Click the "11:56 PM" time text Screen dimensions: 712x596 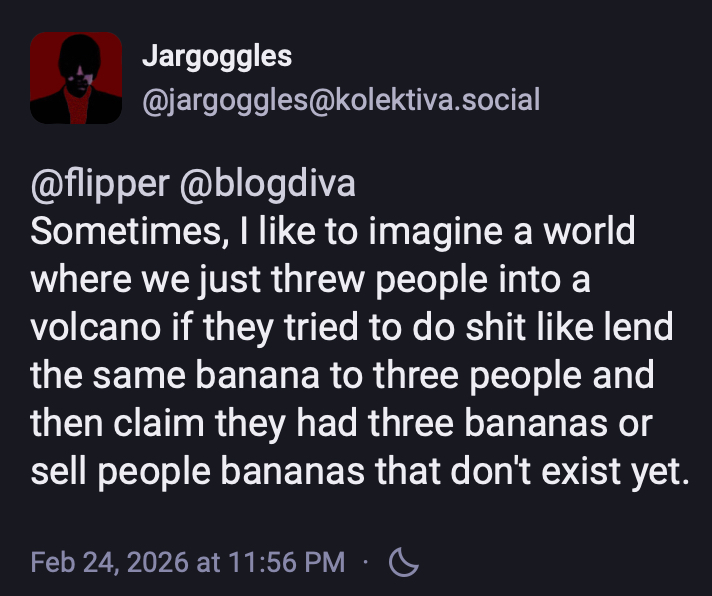pyautogui.click(x=289, y=563)
